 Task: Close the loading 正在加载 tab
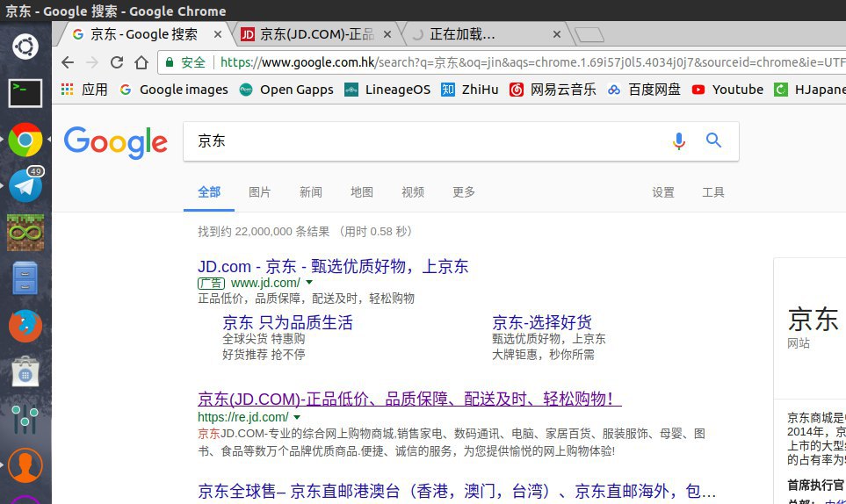[556, 34]
